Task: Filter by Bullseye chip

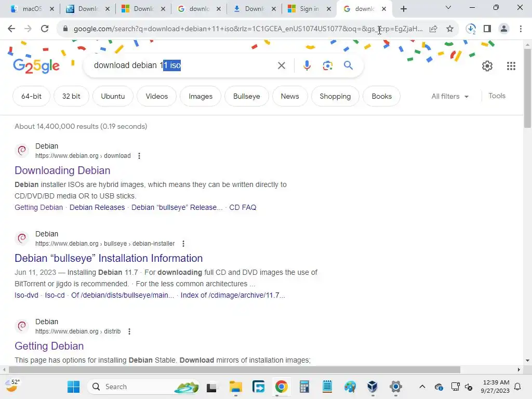Action: tap(247, 96)
